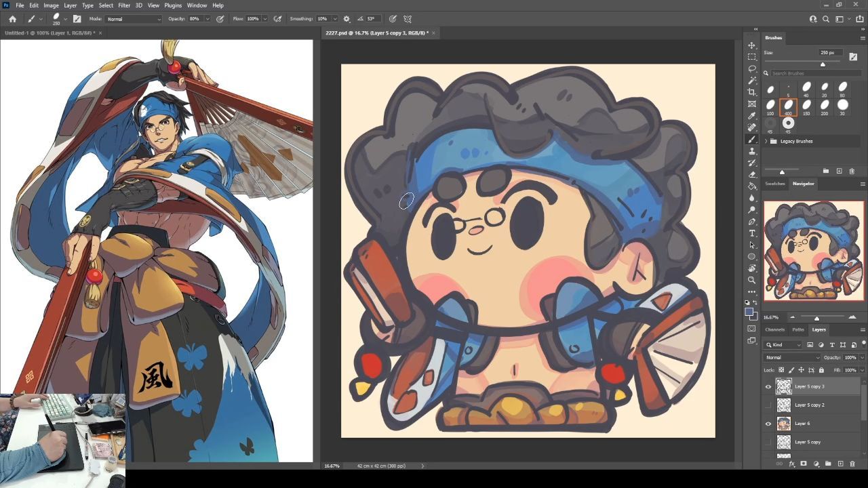
Task: Select the Magic Wand tool
Action: 751,80
